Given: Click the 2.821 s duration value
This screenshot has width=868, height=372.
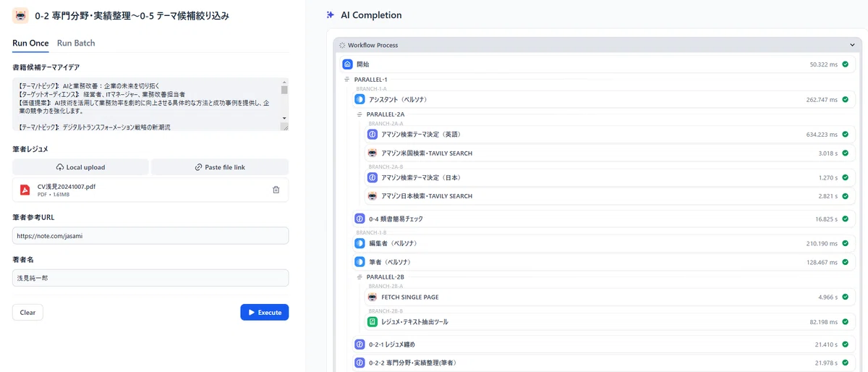Looking at the screenshot, I should pos(827,196).
